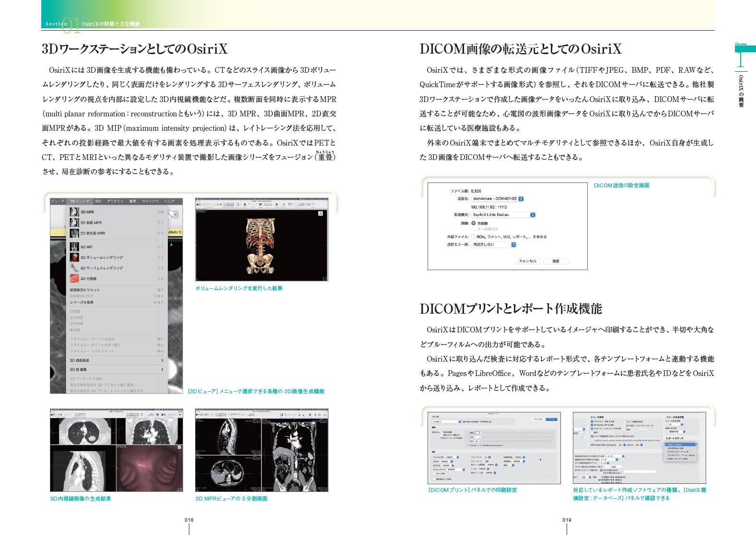The image size is (756, 535).
Task: Click the 192.168.11.52 : 11112 address text
Action: (x=488, y=207)
